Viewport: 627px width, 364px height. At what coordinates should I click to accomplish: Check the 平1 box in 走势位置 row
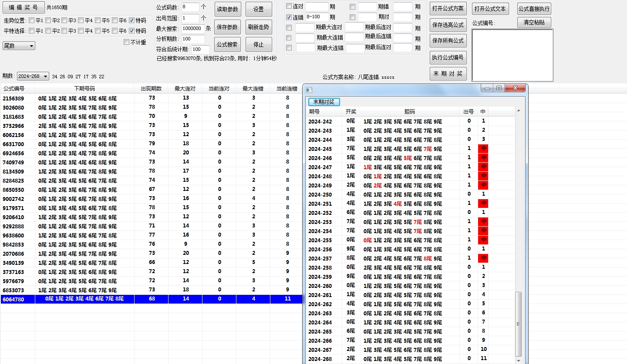(x=32, y=20)
